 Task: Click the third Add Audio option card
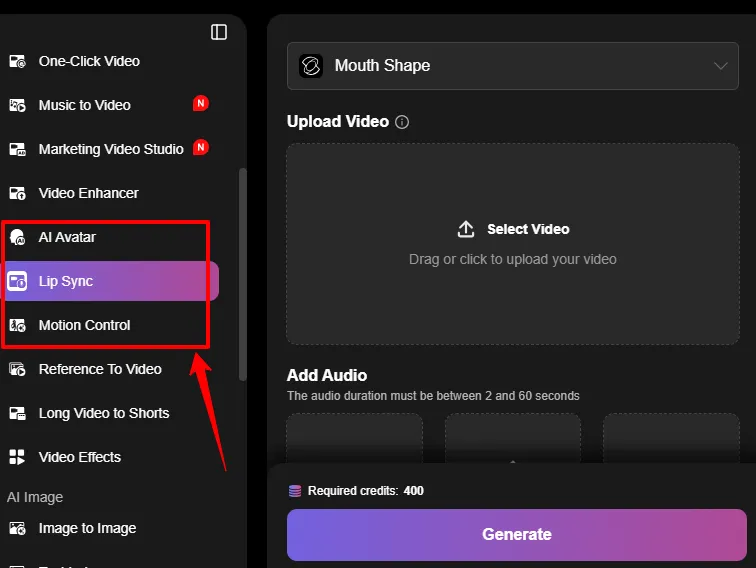671,438
